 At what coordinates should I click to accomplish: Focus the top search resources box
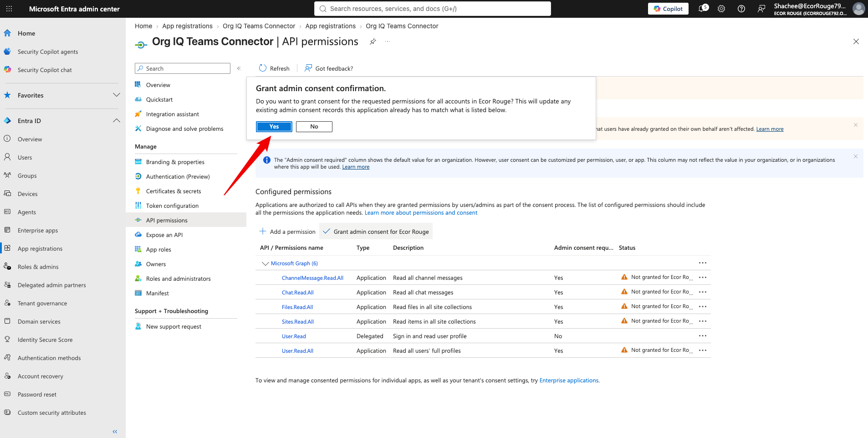pos(433,9)
